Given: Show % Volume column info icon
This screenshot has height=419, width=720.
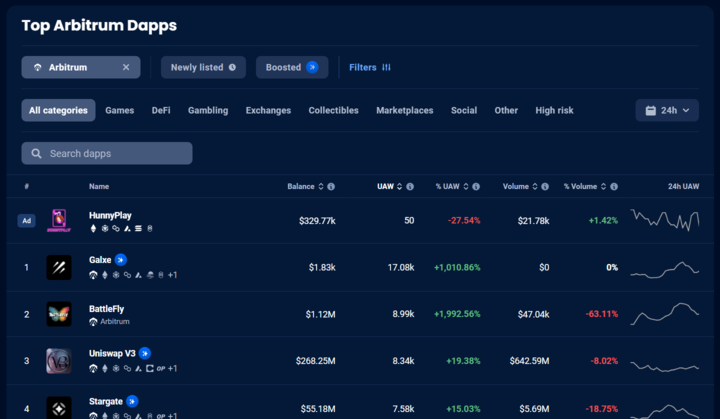Looking at the screenshot, I should [613, 187].
